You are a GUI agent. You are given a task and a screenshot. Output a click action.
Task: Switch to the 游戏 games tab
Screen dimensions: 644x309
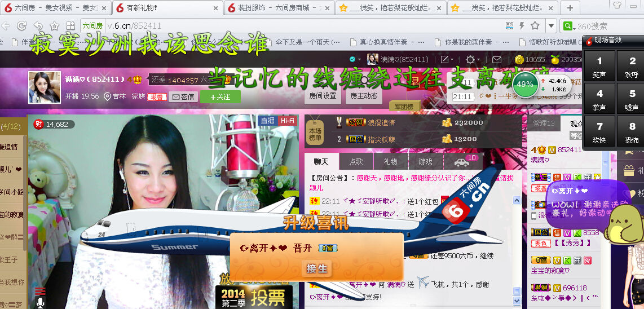tap(426, 161)
